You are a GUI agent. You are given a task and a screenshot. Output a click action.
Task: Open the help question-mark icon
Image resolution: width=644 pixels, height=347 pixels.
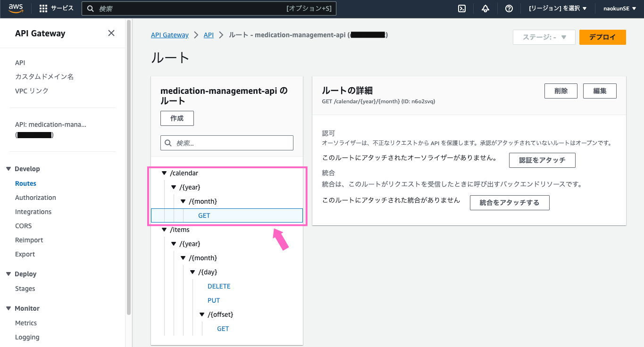tap(509, 8)
